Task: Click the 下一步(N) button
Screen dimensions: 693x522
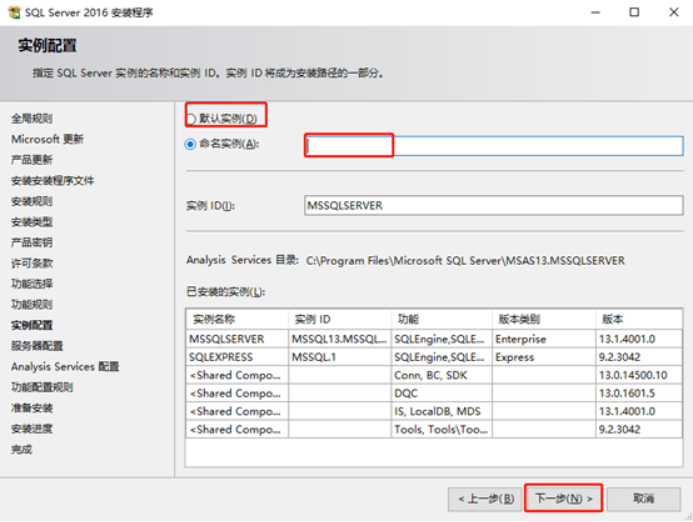Action: tap(564, 499)
